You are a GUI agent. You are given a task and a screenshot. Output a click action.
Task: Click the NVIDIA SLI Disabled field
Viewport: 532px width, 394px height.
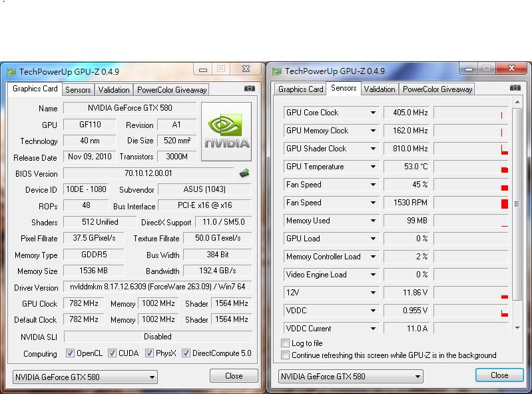tap(158, 337)
